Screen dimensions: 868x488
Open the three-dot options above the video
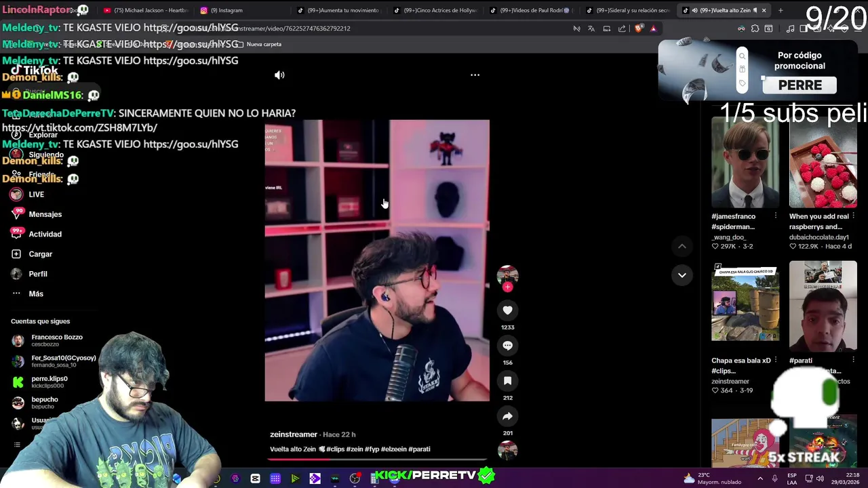coord(475,75)
